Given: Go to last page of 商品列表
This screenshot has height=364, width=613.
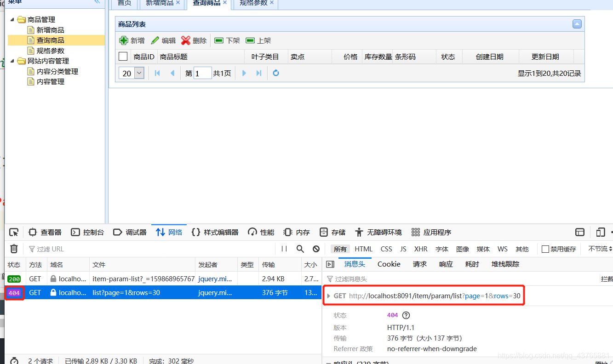Looking at the screenshot, I should [x=259, y=73].
